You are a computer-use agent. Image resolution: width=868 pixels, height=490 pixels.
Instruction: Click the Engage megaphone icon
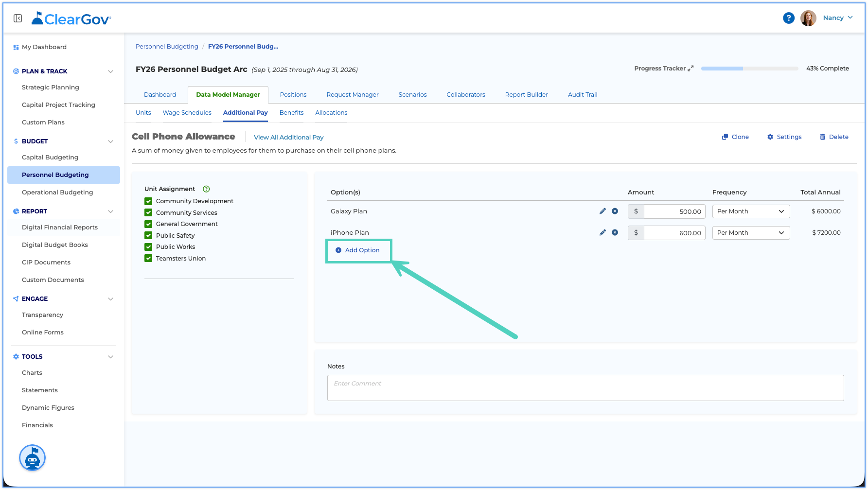(16, 298)
